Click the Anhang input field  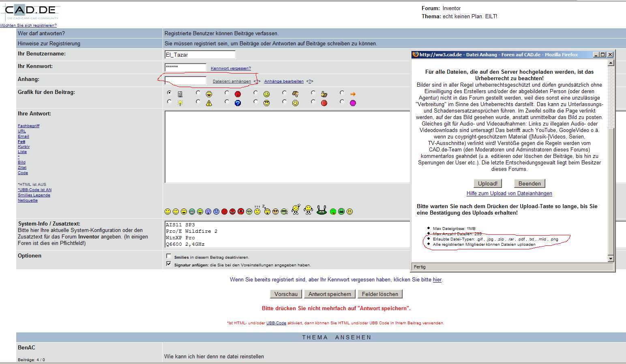pyautogui.click(x=186, y=81)
